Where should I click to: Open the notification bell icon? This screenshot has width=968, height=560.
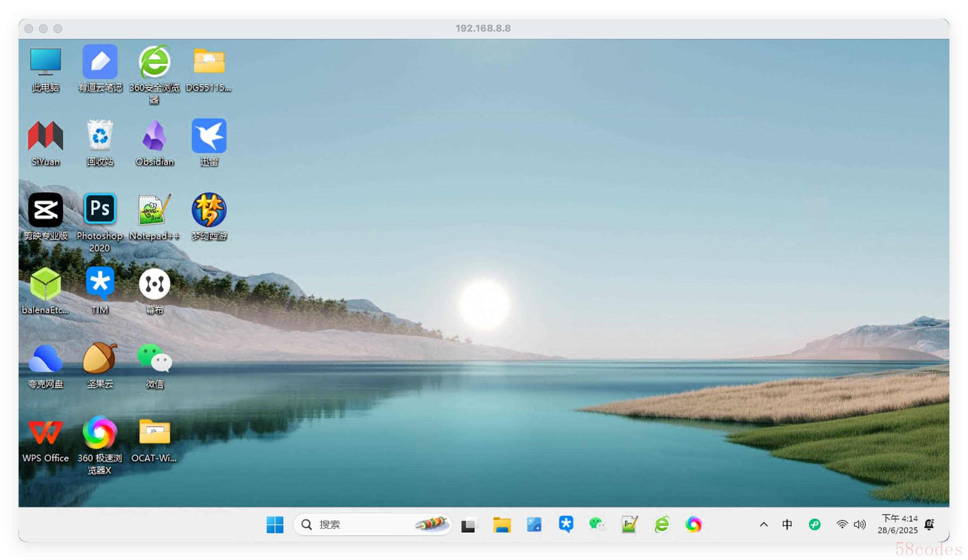pyautogui.click(x=929, y=524)
